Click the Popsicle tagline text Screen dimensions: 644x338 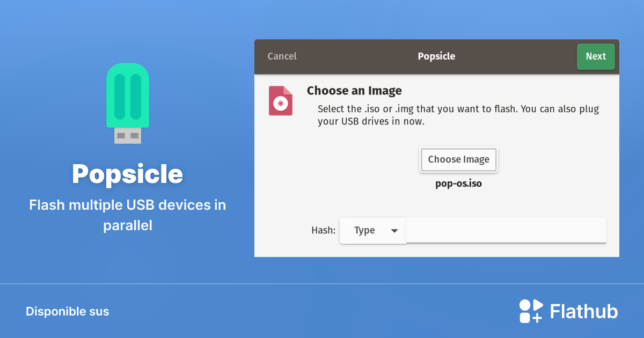(128, 215)
